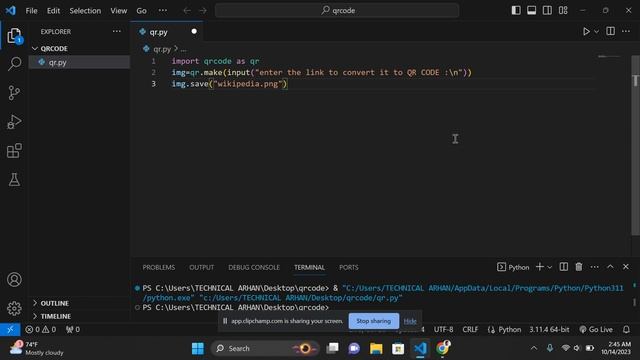This screenshot has width=640, height=360.
Task: Open the View menu
Action: 119,11
